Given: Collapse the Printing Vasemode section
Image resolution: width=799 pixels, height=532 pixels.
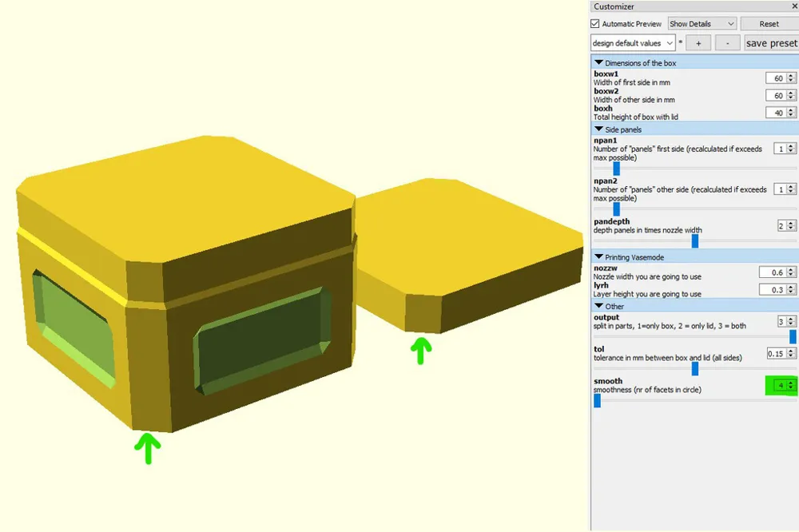Looking at the screenshot, I should click(x=599, y=256).
